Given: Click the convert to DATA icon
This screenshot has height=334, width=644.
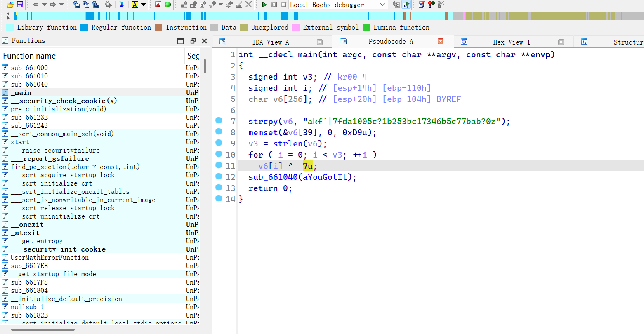Looking at the screenshot, I should (193, 5).
